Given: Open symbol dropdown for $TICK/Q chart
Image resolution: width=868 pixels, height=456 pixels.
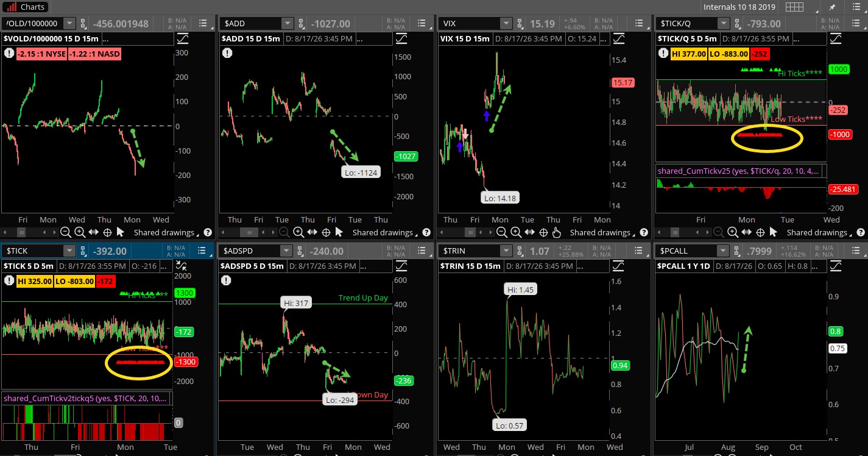Looking at the screenshot, I should tap(723, 23).
